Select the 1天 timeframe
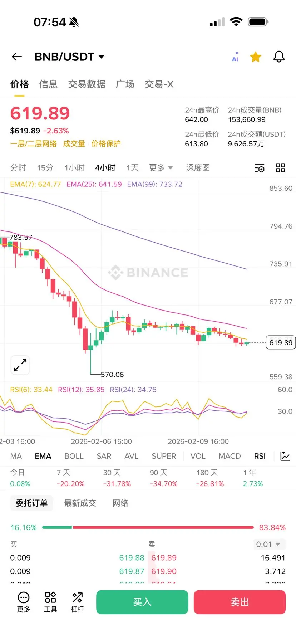 [132, 168]
